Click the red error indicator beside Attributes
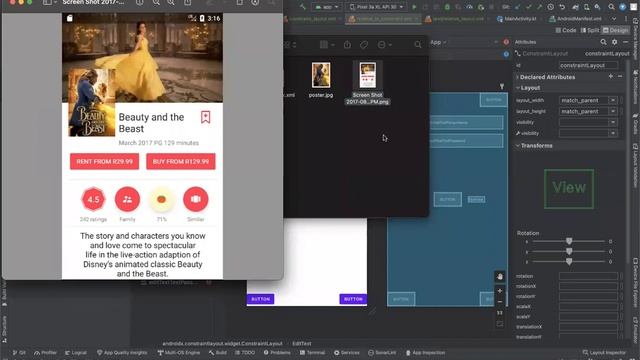The height and width of the screenshot is (360, 640). coord(506,42)
